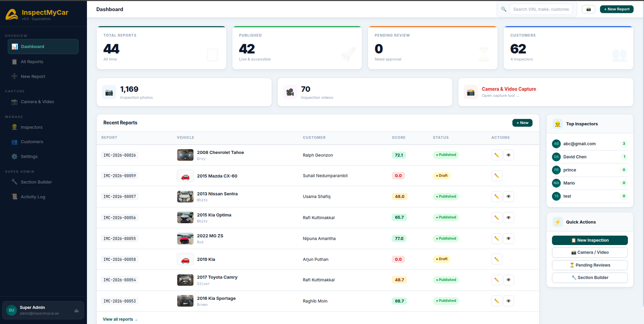The height and width of the screenshot is (324, 644).
Task: Click the Inspection videos camcorder icon
Action: click(290, 92)
